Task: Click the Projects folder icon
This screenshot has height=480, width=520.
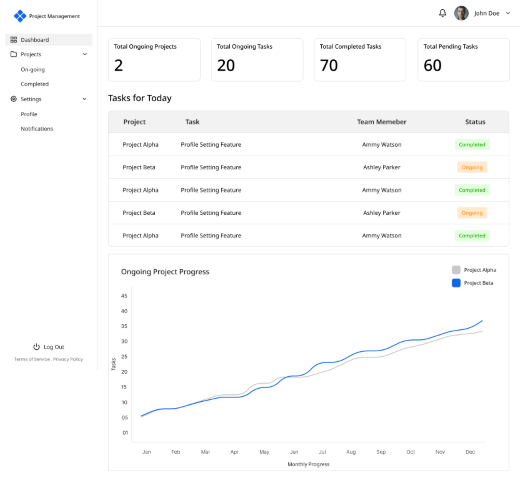Action: (x=14, y=54)
